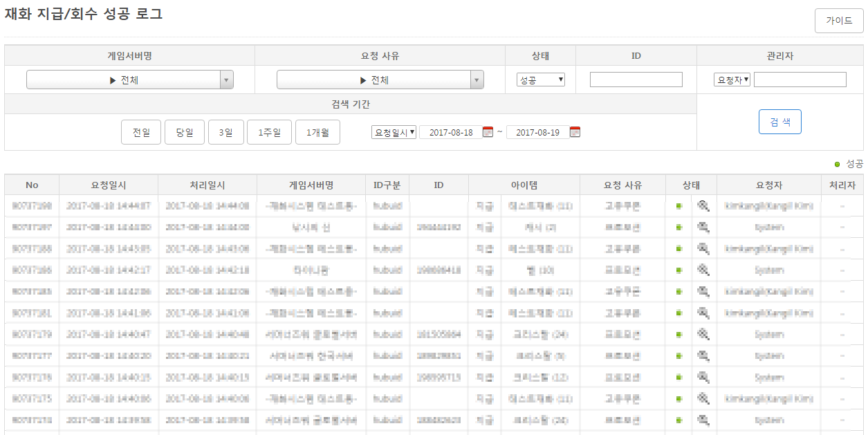Open the 상태 dropdown showing 성공
Viewport: 868px width, 435px height.
tap(541, 80)
